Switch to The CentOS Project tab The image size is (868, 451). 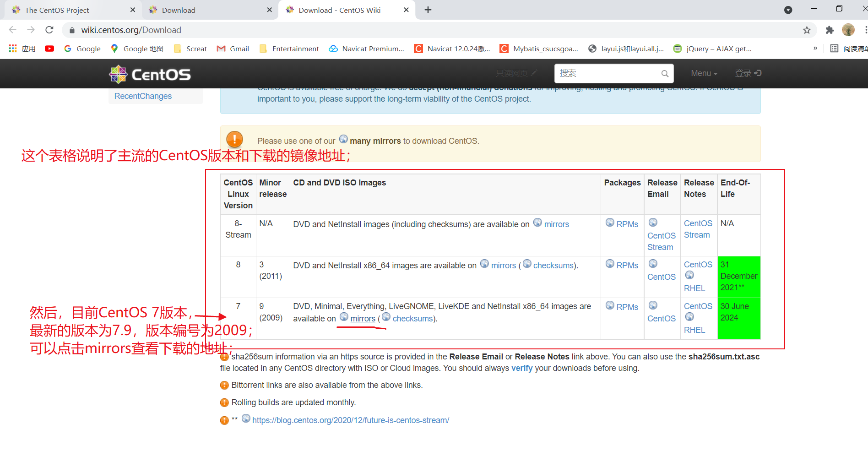(73, 10)
